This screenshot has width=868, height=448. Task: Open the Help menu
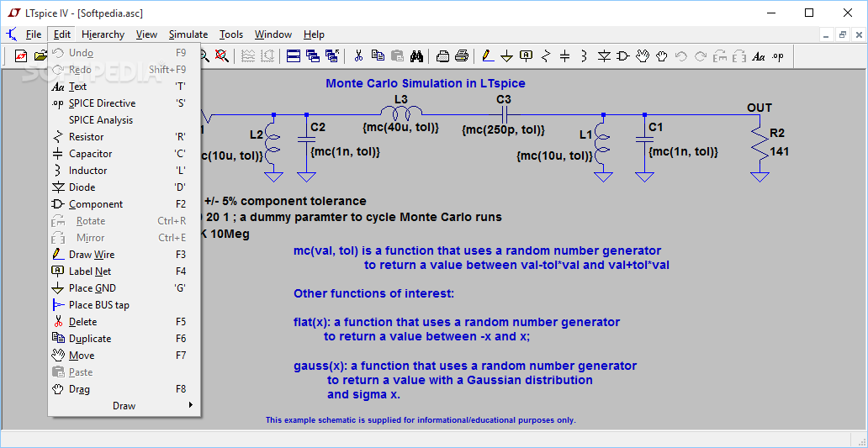pos(314,34)
